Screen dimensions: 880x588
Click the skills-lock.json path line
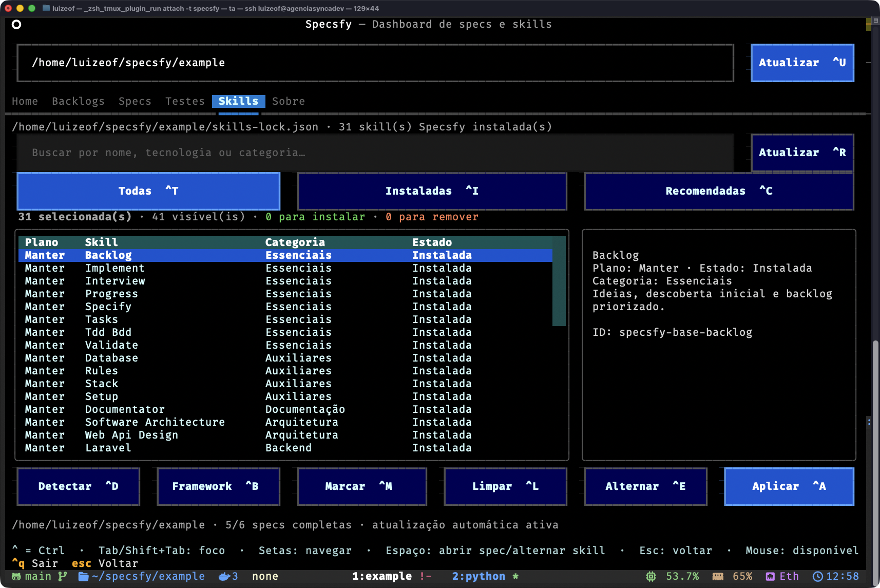(282, 127)
